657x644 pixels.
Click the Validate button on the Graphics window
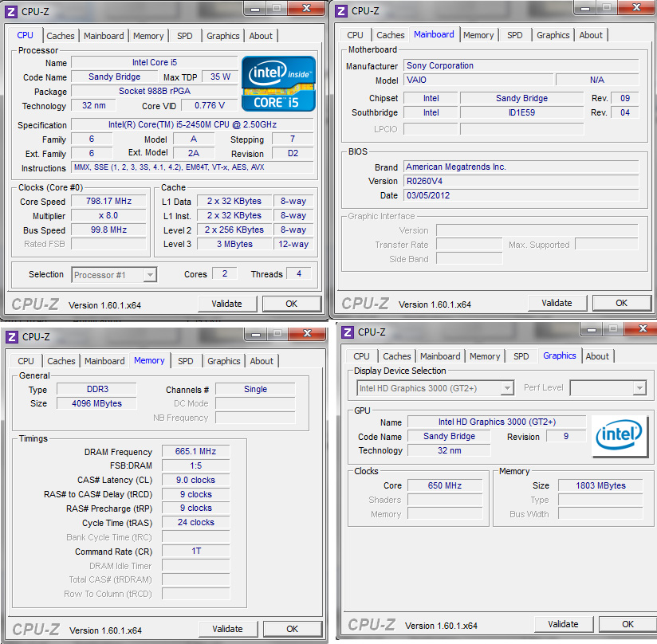pos(563,624)
